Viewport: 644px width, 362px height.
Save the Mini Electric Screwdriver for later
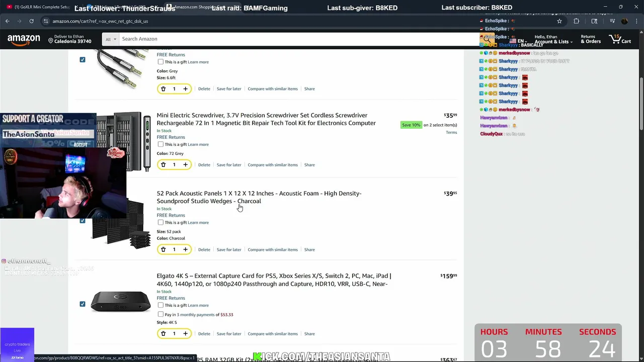click(x=229, y=165)
